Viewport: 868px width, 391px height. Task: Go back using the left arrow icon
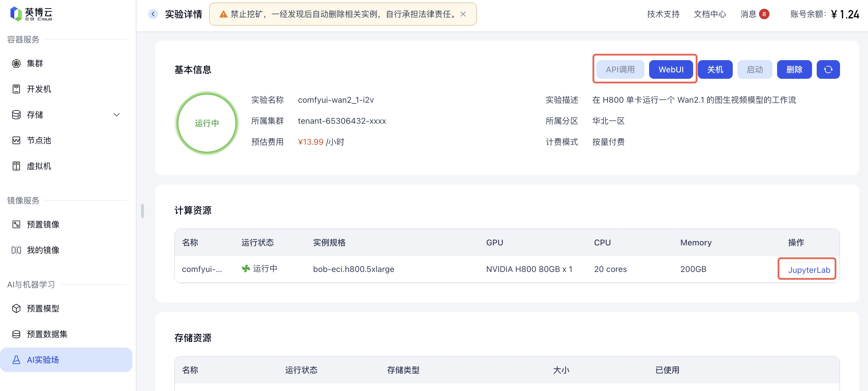click(153, 14)
